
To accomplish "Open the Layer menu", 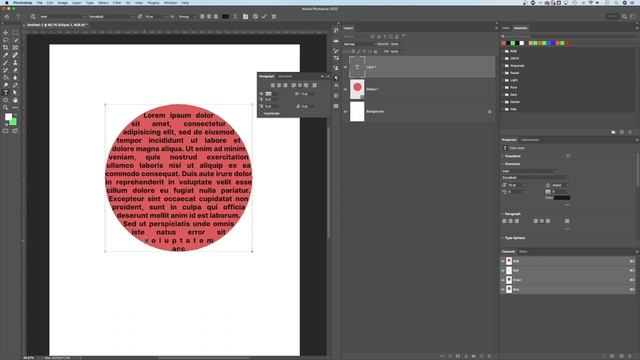I will (x=76, y=2).
